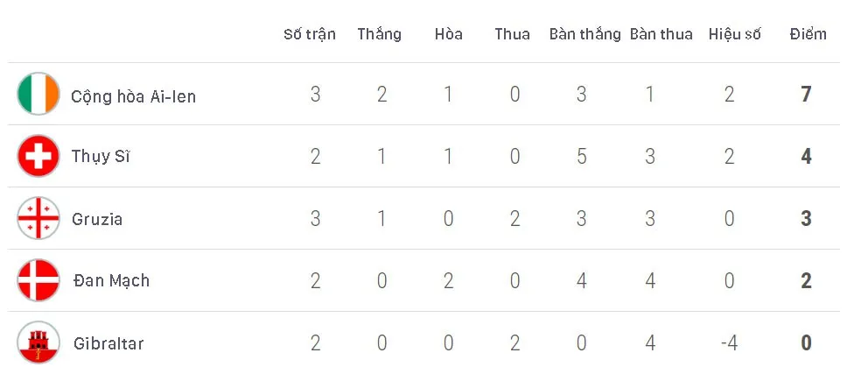Click the Thua column header
Image resolution: width=868 pixels, height=374 pixels.
tap(512, 34)
